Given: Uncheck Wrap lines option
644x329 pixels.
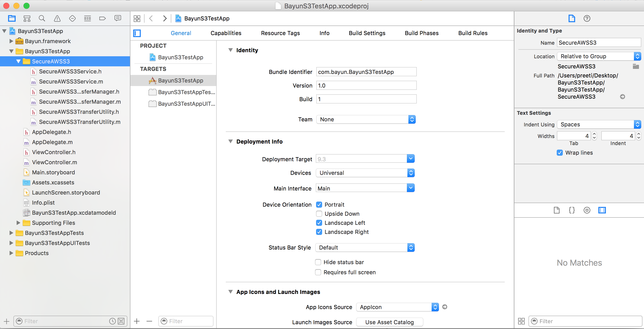Looking at the screenshot, I should click(559, 153).
